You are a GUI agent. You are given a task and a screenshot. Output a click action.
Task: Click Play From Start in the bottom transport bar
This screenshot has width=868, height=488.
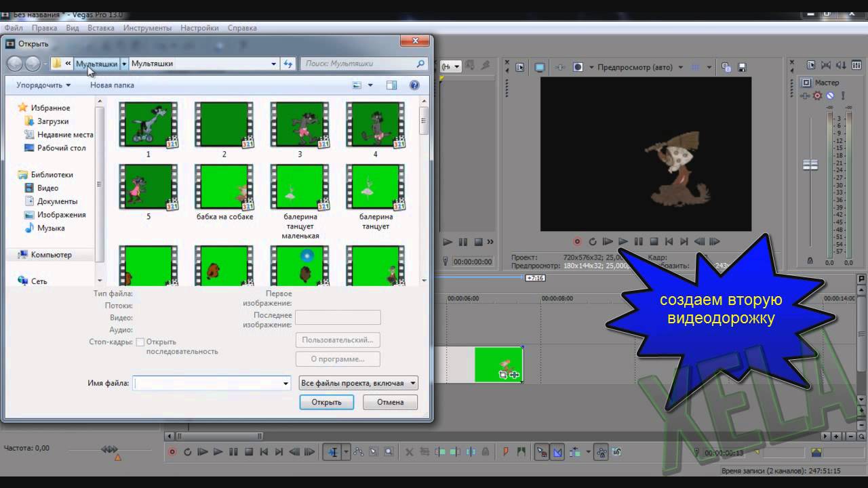(203, 452)
